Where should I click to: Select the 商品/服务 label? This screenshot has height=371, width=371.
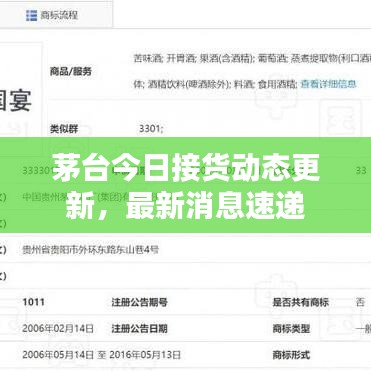click(71, 71)
